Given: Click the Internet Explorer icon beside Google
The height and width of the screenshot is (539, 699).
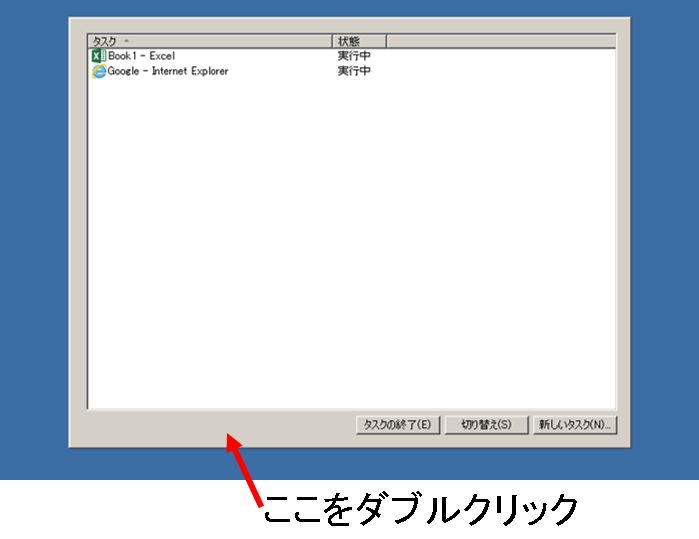Looking at the screenshot, I should coord(99,71).
